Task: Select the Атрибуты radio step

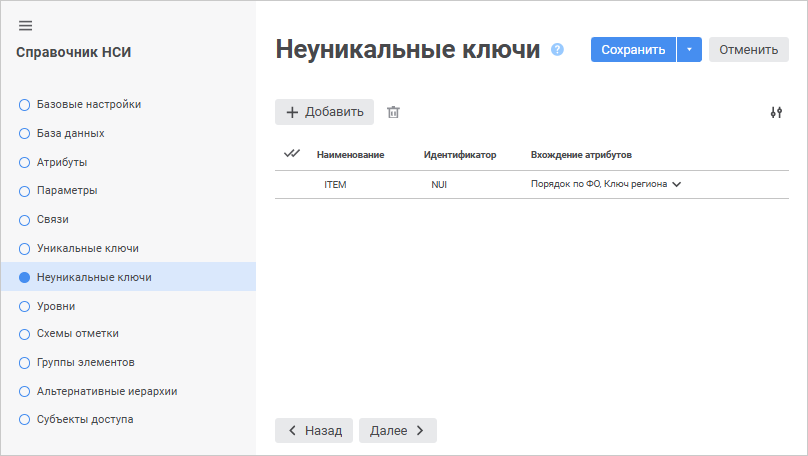Action: tap(25, 161)
